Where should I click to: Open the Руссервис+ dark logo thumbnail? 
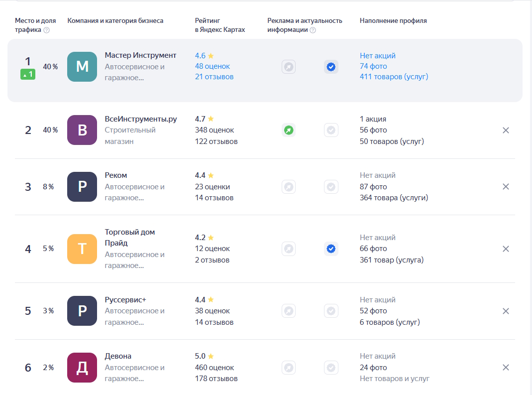tap(82, 311)
